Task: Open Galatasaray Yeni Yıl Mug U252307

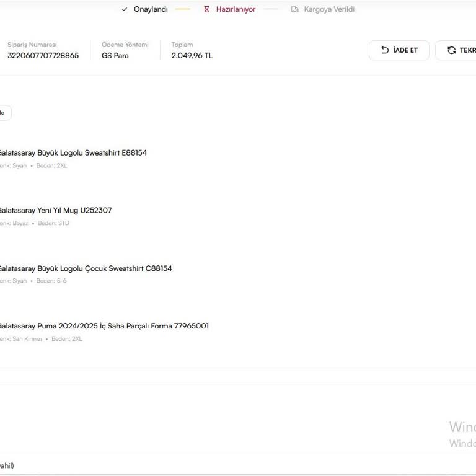Action: click(x=55, y=210)
